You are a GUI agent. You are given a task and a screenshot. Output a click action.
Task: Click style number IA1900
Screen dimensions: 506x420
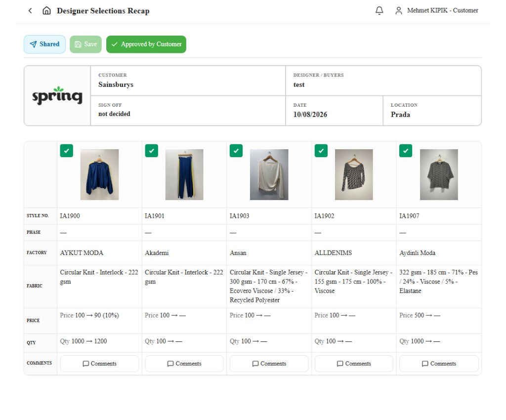70,216
